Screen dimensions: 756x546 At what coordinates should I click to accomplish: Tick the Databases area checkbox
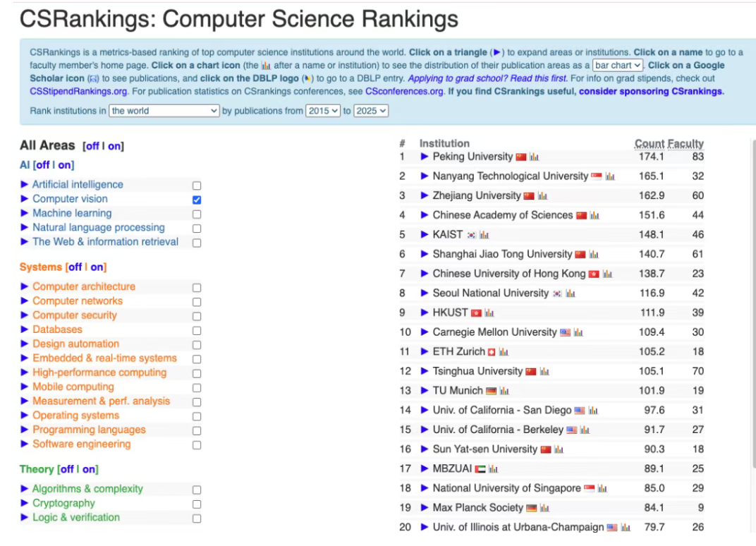[197, 330]
